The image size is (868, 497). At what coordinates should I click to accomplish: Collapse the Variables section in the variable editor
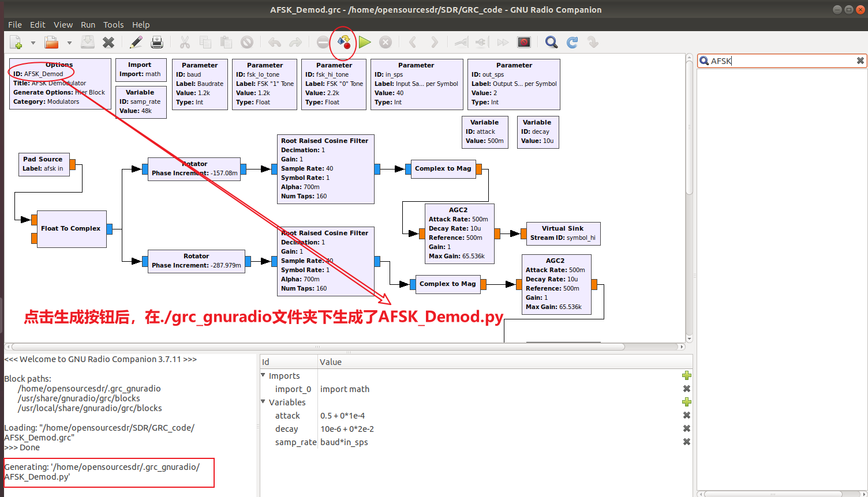[263, 402]
